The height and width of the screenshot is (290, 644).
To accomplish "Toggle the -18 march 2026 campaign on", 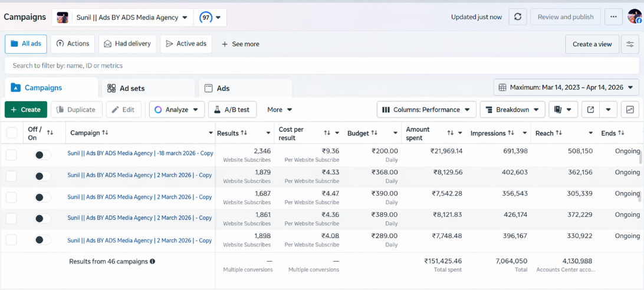I will tap(43, 155).
